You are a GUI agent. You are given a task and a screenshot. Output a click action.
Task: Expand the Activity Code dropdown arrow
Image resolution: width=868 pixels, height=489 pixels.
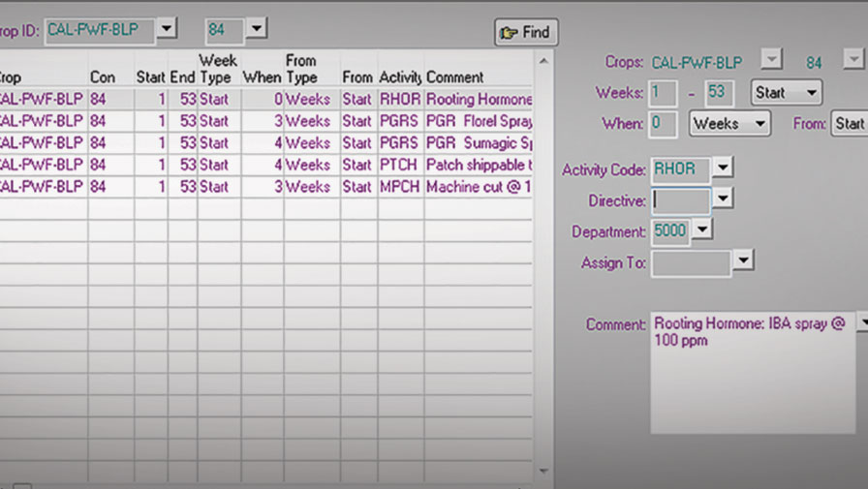723,167
